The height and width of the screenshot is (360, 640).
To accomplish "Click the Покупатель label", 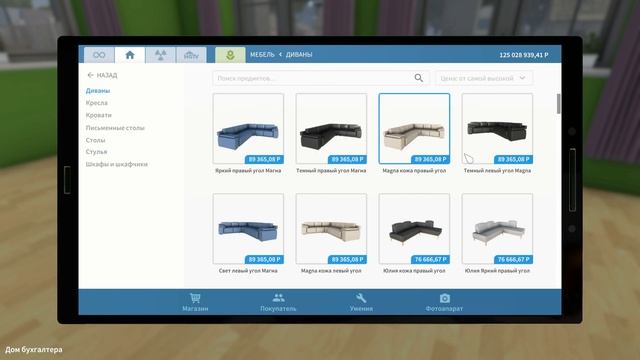I will 278,309.
